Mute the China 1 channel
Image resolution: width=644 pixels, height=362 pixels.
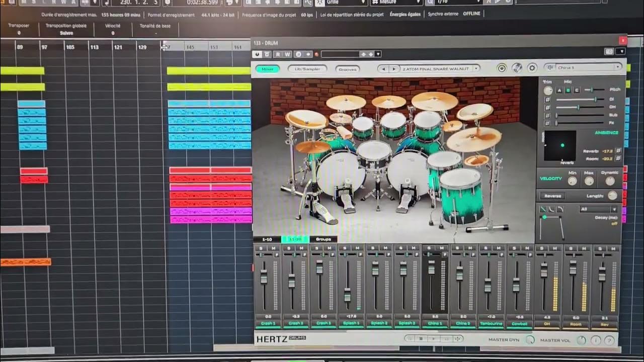point(441,248)
